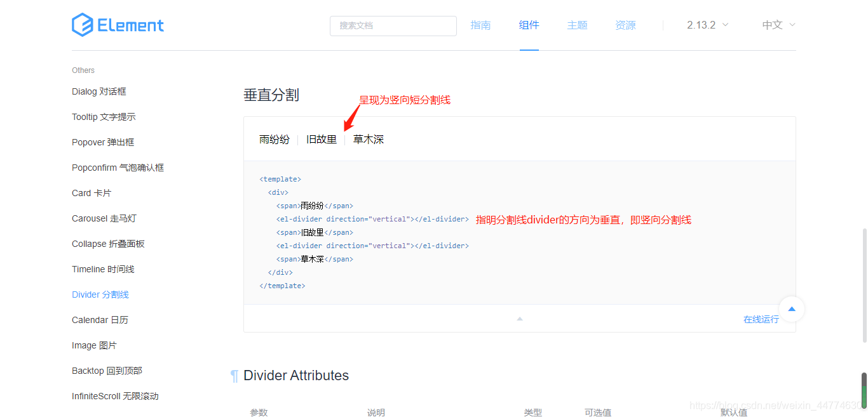Open Carousel 走马灯 documentation
Viewport: 868px width, 417px height.
104,218
